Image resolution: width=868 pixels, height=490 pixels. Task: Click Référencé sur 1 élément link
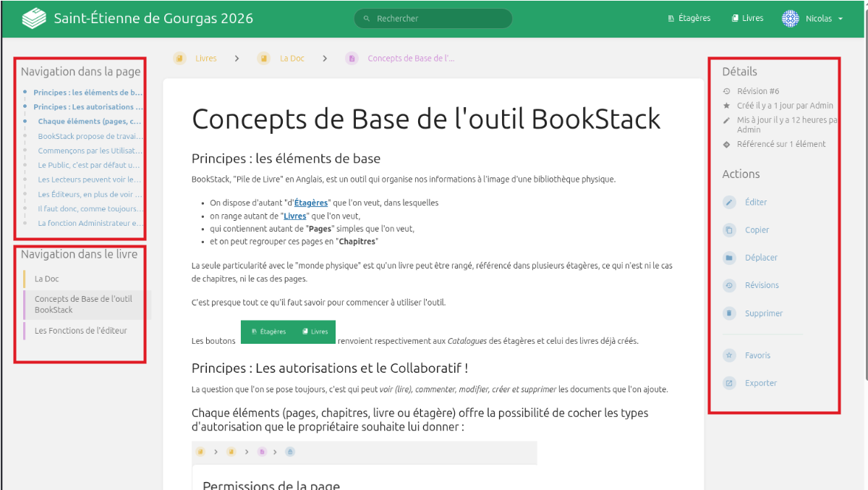[780, 144]
